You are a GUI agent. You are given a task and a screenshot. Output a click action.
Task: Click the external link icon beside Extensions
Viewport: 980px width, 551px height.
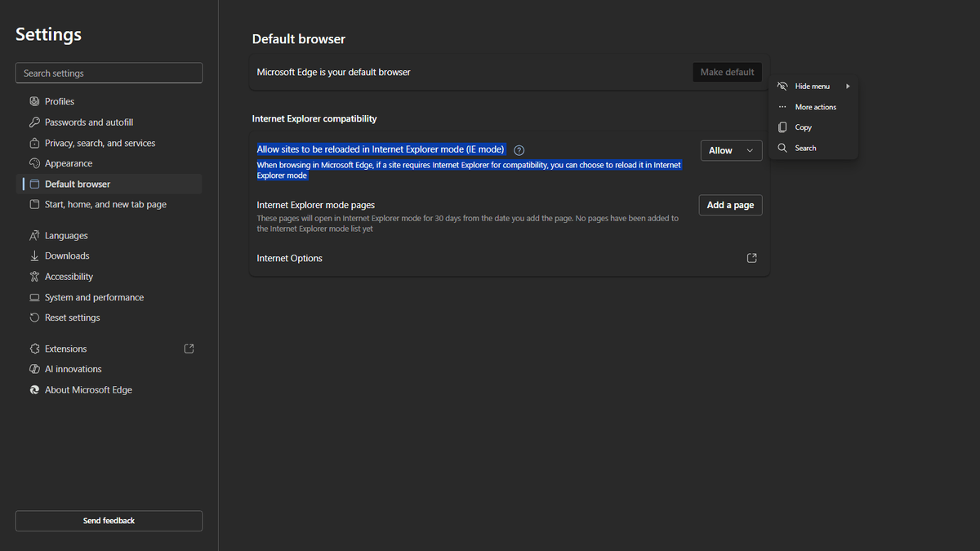pyautogui.click(x=189, y=349)
